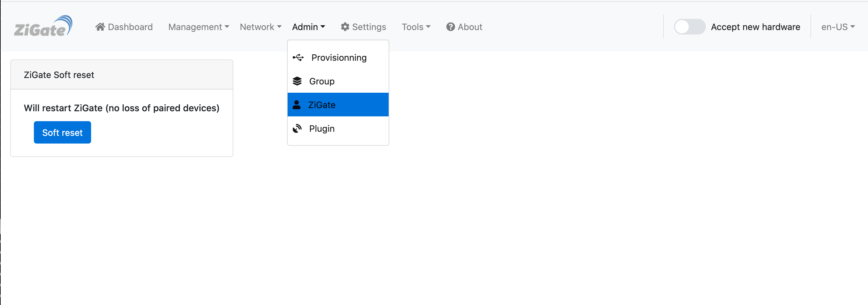Open the Settings page
The image size is (868, 305).
363,27
